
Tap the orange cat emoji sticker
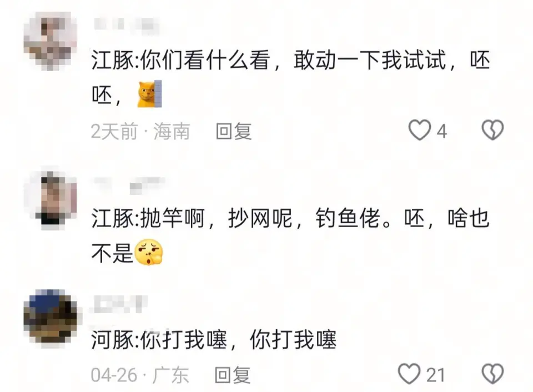point(149,94)
